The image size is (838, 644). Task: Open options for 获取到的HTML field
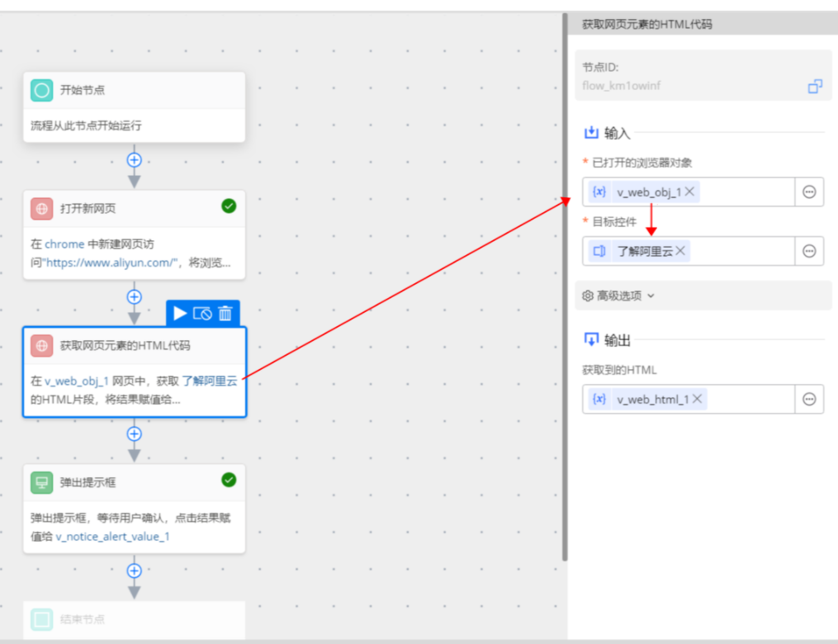pyautogui.click(x=809, y=400)
